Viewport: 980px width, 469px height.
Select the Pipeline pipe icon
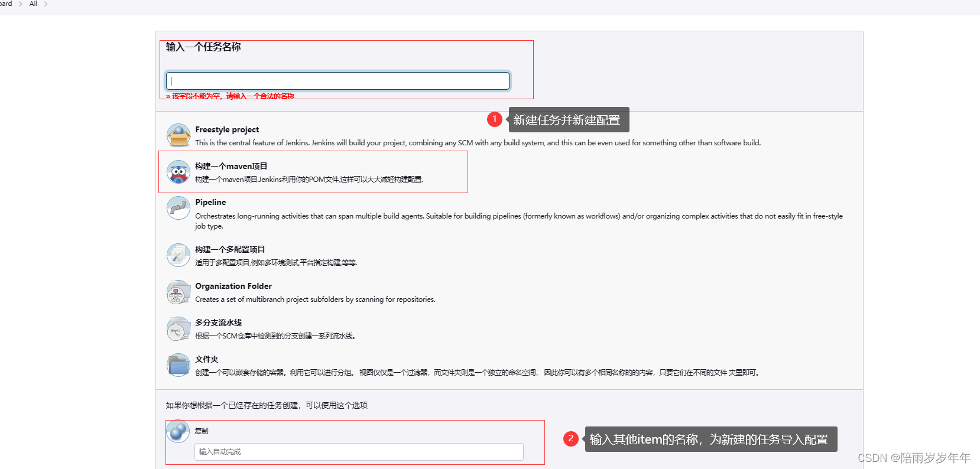[x=179, y=208]
